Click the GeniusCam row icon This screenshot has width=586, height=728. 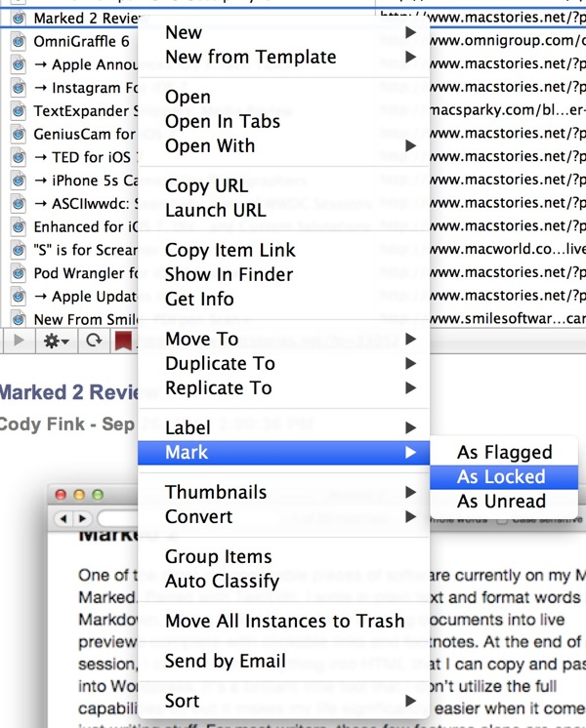(x=19, y=135)
